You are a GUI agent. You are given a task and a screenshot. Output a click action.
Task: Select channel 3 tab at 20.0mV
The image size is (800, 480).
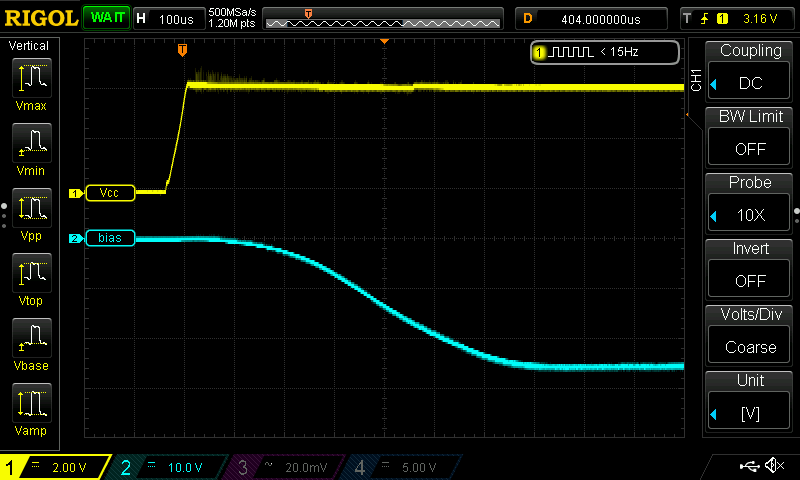pyautogui.click(x=285, y=467)
